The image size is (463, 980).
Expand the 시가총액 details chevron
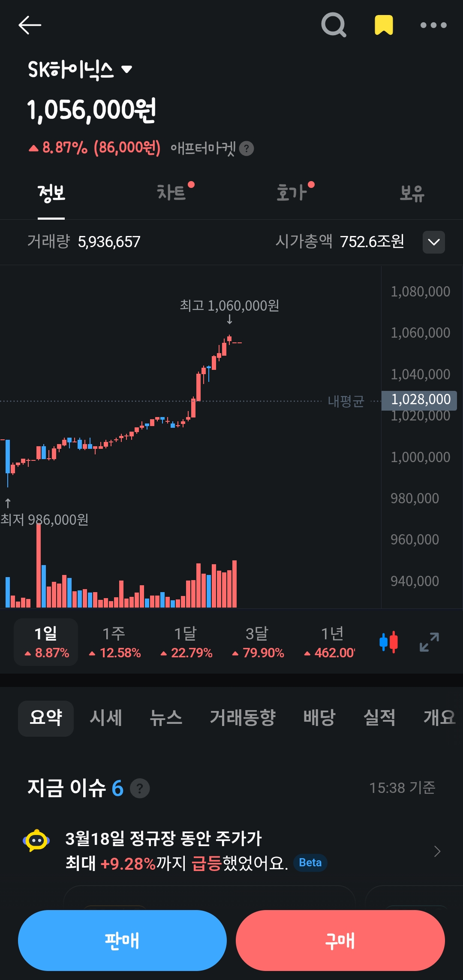coord(433,242)
